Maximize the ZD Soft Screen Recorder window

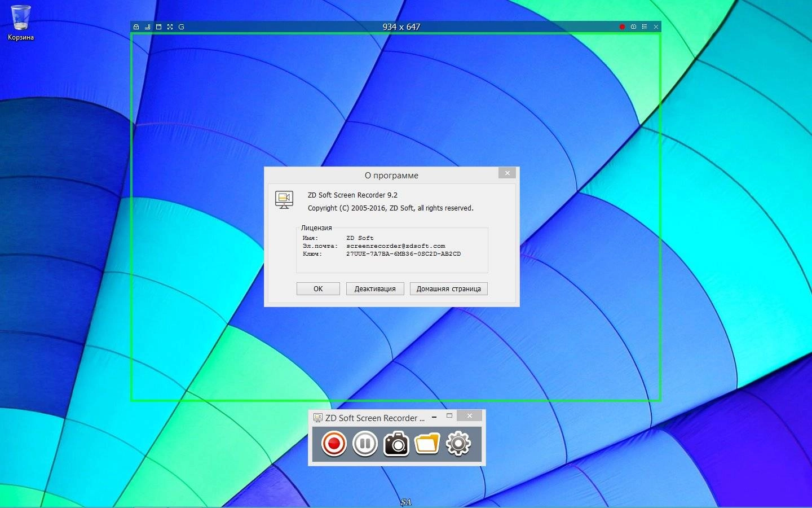click(449, 416)
